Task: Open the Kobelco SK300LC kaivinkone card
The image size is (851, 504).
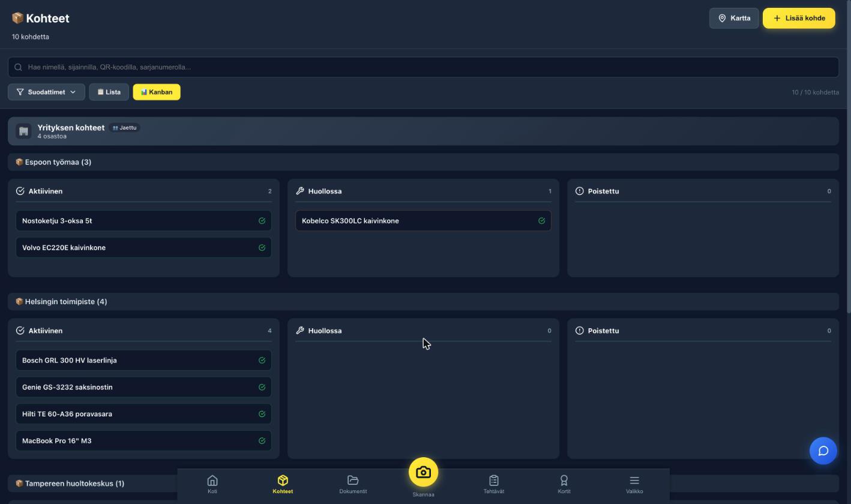Action: (423, 221)
